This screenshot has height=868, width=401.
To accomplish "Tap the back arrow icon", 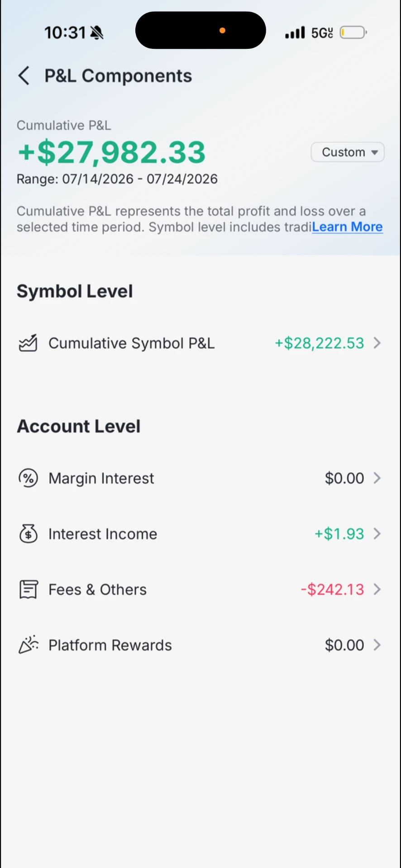I will click(24, 75).
